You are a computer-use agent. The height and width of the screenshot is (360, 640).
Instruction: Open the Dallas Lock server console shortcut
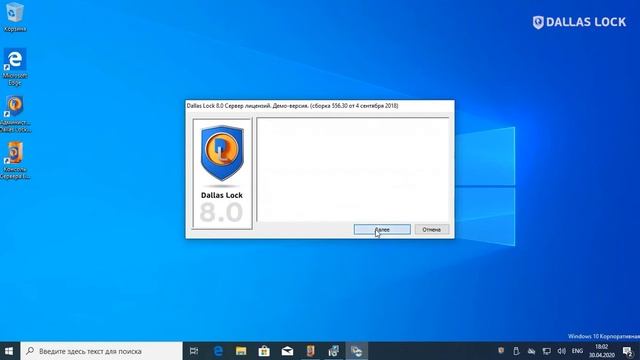click(15, 160)
